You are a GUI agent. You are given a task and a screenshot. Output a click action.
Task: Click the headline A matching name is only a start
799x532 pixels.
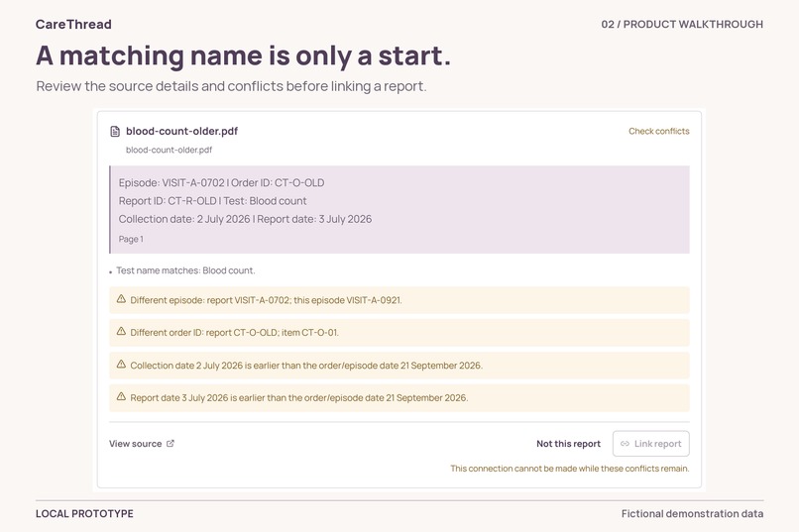[244, 55]
